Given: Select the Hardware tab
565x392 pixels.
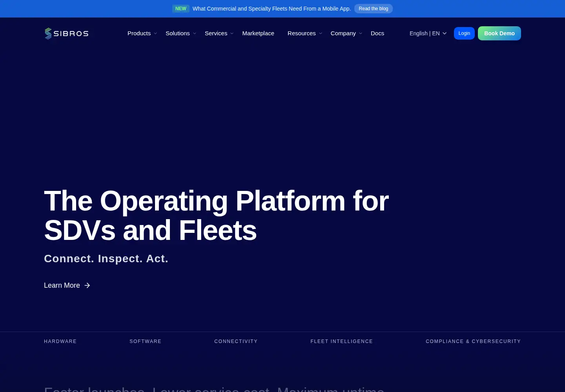Looking at the screenshot, I should pyautogui.click(x=60, y=341).
